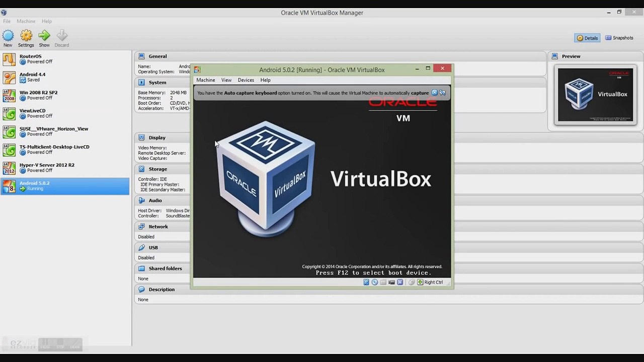
Task: Click the Android VM window title icon
Action: pos(197,69)
